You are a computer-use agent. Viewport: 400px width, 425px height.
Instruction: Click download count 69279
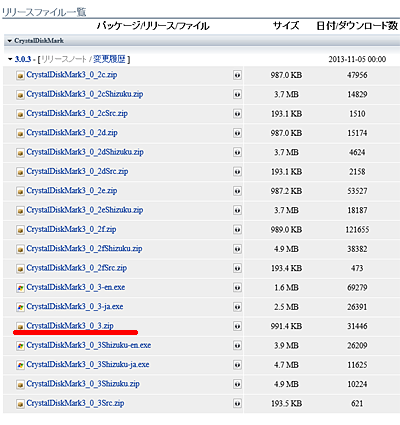(x=357, y=288)
